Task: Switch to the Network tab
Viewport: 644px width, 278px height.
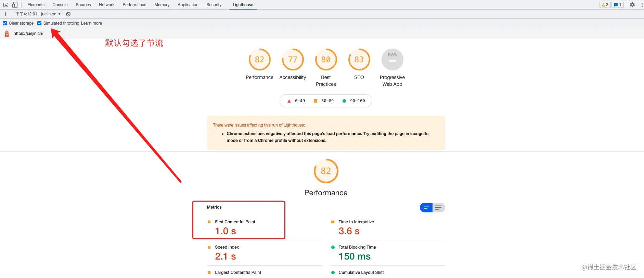Action: pos(107,5)
